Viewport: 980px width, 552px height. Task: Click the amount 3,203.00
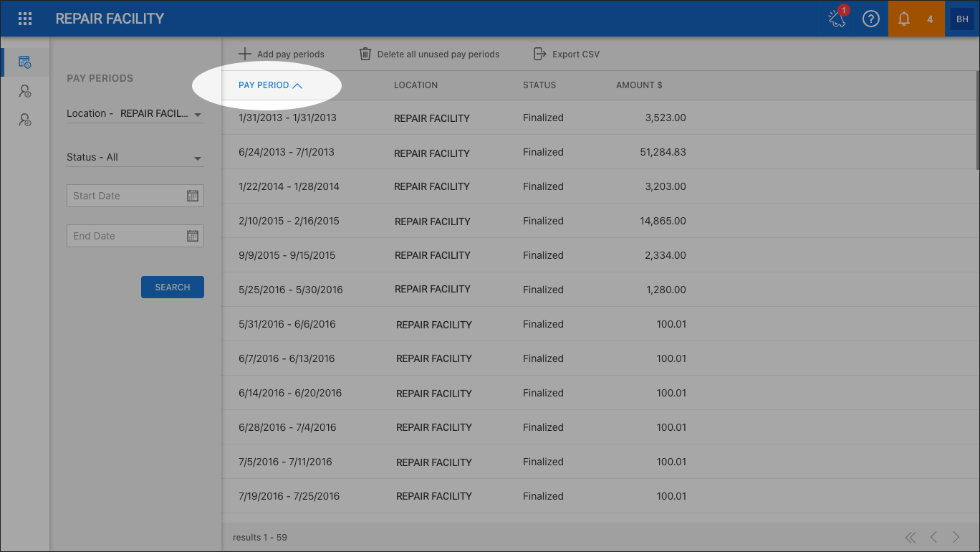click(666, 186)
